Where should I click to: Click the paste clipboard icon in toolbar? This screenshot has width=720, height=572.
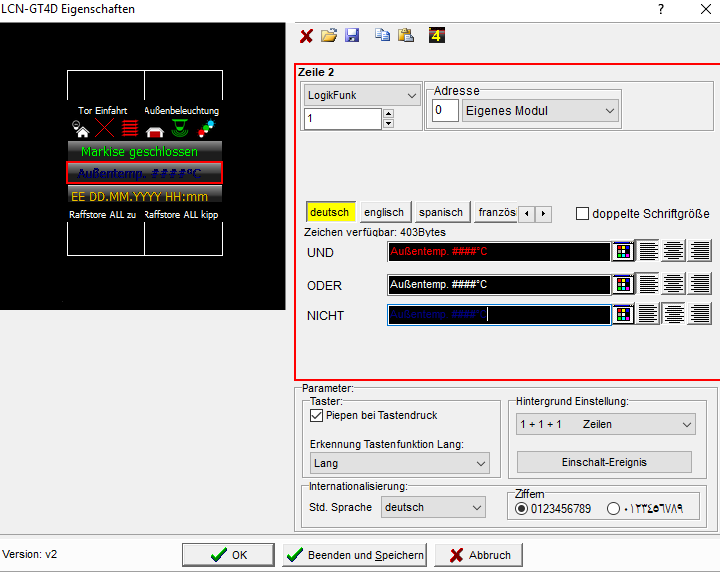(x=405, y=35)
